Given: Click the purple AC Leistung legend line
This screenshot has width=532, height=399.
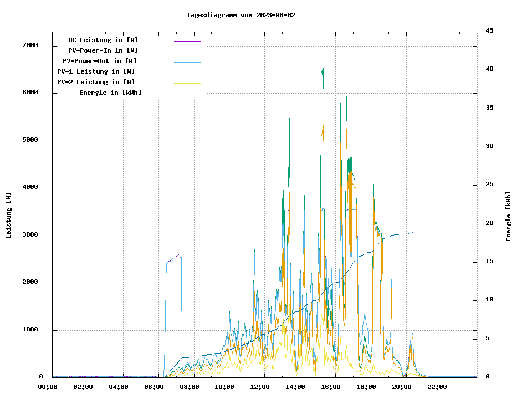Looking at the screenshot, I should 187,41.
